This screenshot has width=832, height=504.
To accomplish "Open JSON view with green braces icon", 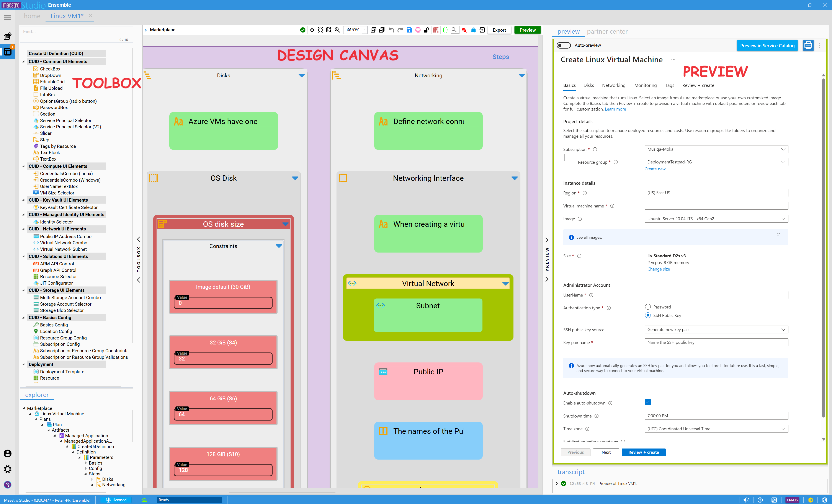I will (445, 30).
